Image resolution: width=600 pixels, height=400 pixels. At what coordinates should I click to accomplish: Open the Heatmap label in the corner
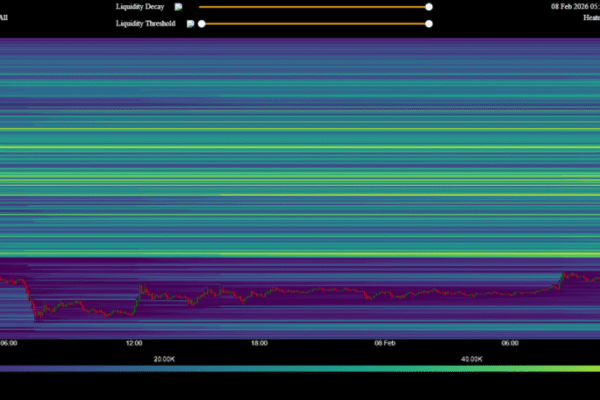point(591,18)
